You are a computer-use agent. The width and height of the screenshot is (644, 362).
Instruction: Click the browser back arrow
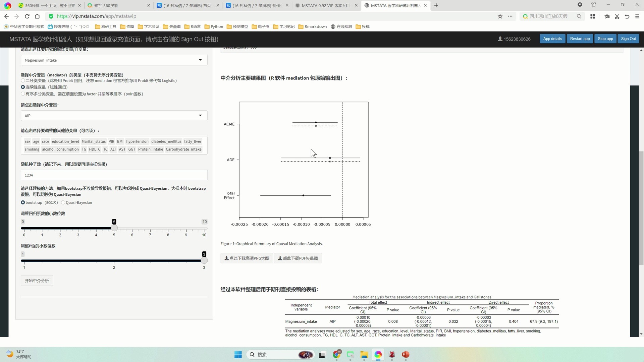coord(7,16)
